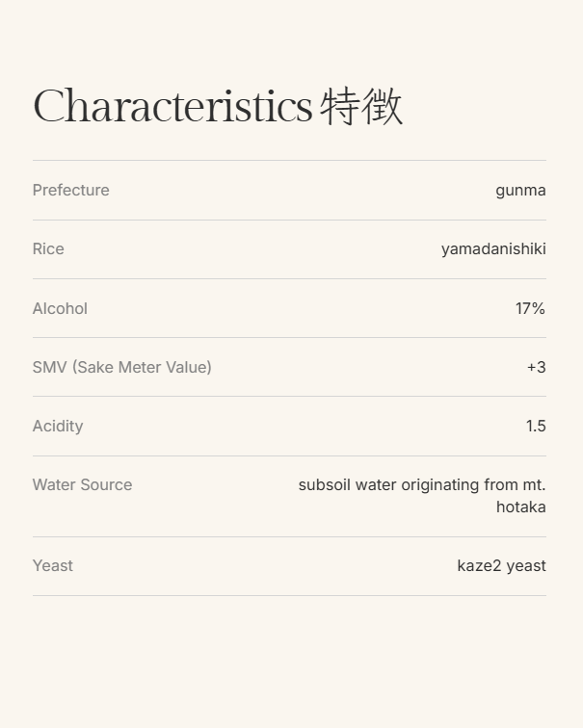The height and width of the screenshot is (728, 583).
Task: Select the Prefecture row label
Action: 70,190
